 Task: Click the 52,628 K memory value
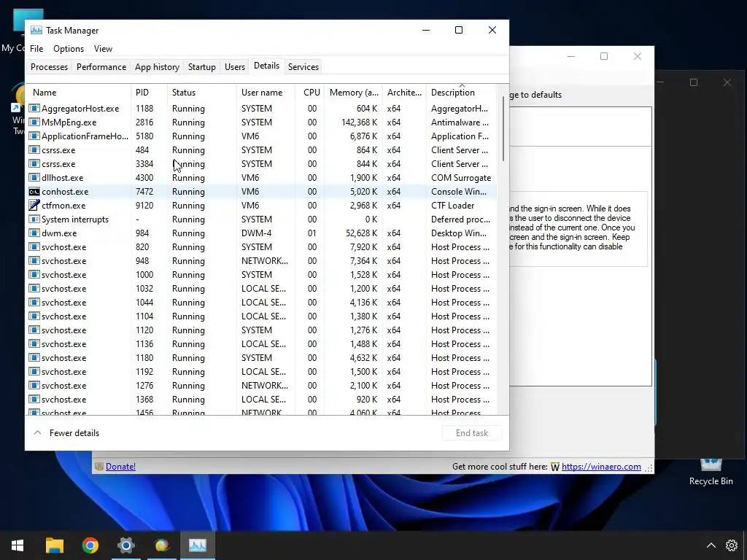(362, 233)
